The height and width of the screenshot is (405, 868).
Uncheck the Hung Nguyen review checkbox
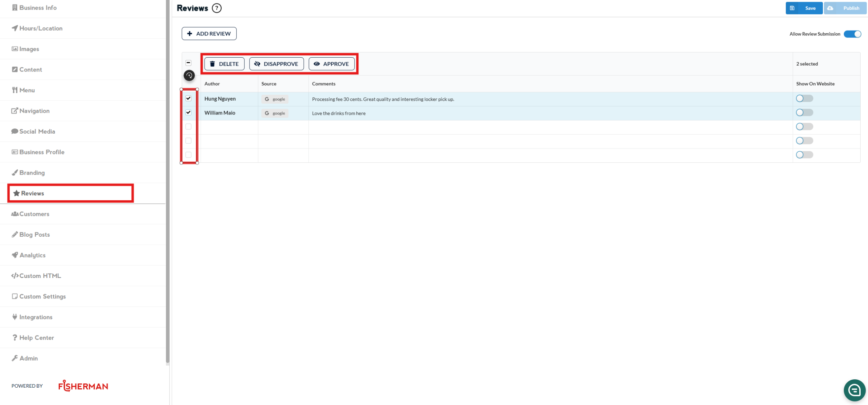click(189, 99)
